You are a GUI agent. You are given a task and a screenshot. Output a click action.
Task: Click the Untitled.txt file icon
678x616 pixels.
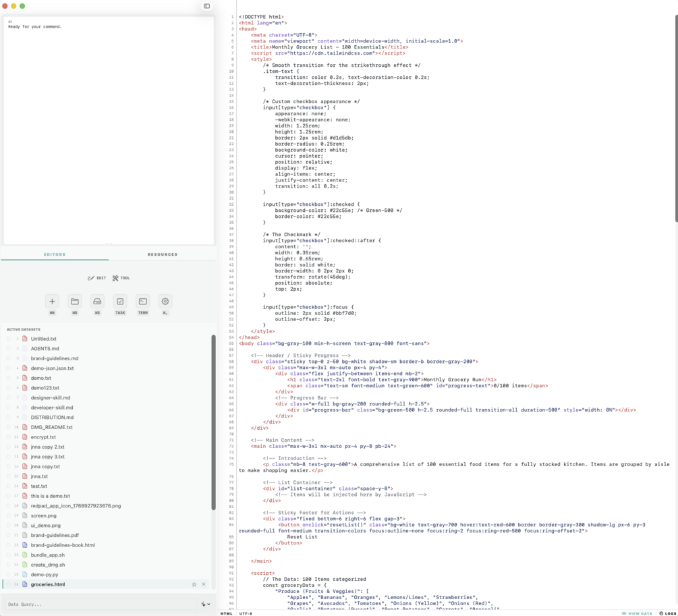point(25,339)
